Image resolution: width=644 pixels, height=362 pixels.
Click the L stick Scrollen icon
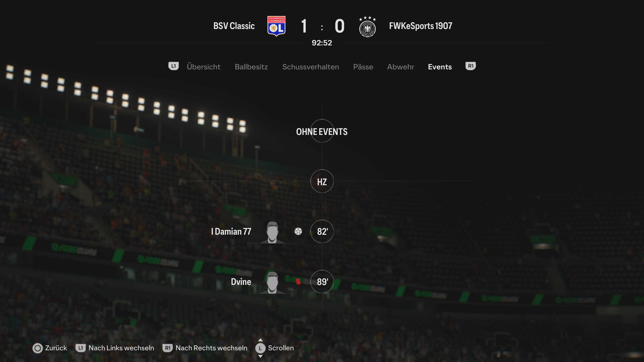(x=260, y=348)
